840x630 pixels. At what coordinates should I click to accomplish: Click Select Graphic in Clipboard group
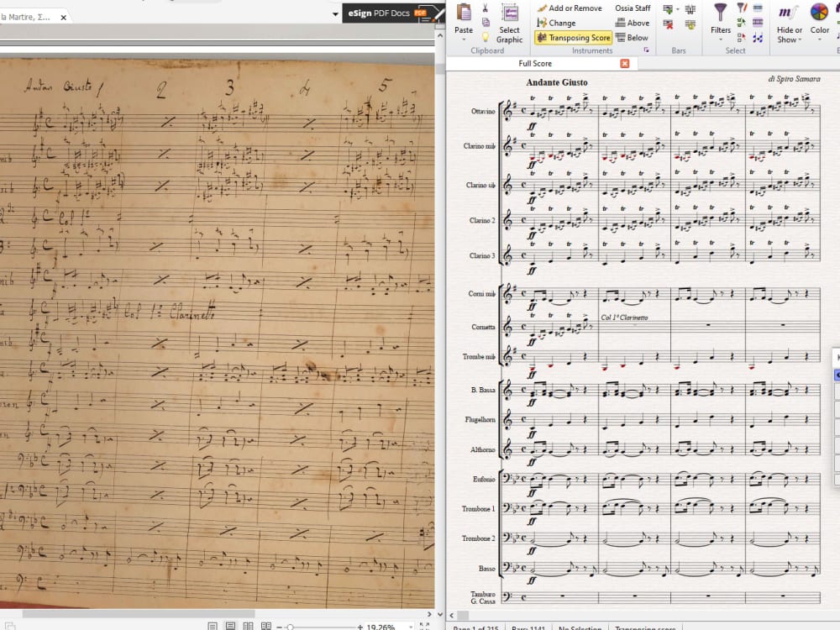click(509, 24)
